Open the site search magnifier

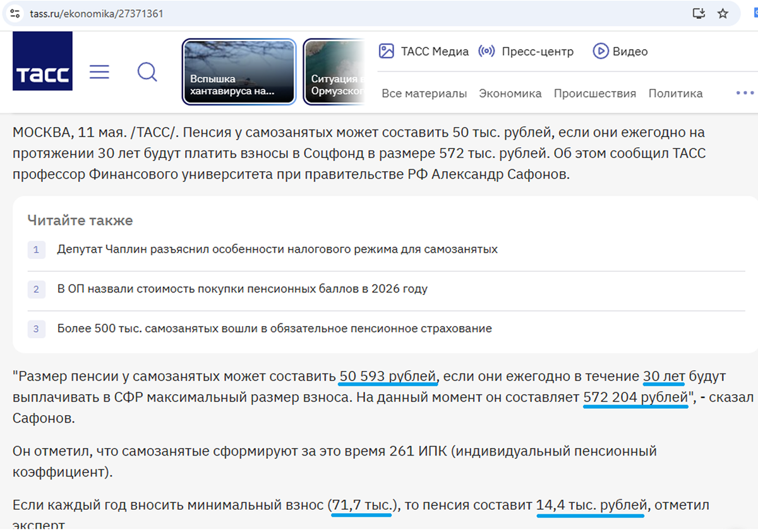point(147,72)
